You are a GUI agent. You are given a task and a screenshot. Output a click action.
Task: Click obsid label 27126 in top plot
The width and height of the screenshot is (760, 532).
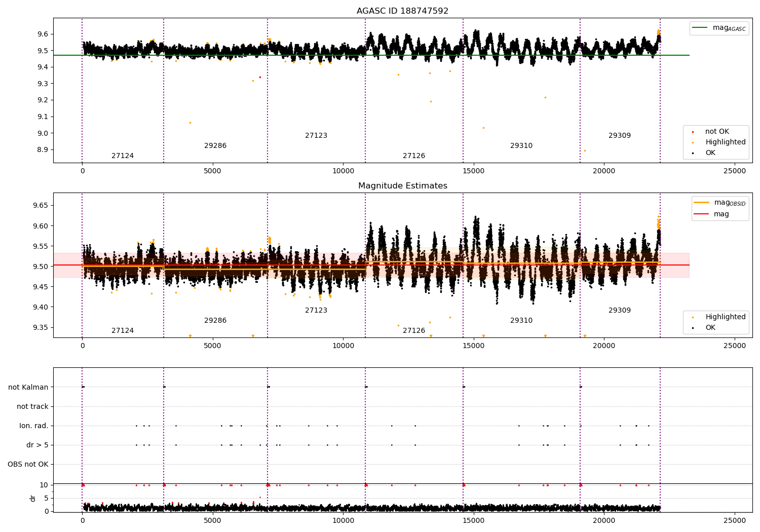[x=414, y=156]
